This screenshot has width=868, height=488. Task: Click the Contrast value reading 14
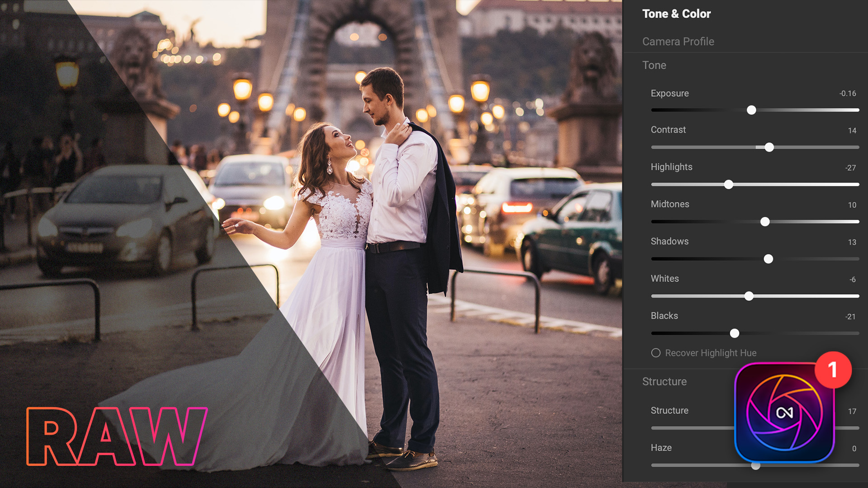tap(851, 130)
